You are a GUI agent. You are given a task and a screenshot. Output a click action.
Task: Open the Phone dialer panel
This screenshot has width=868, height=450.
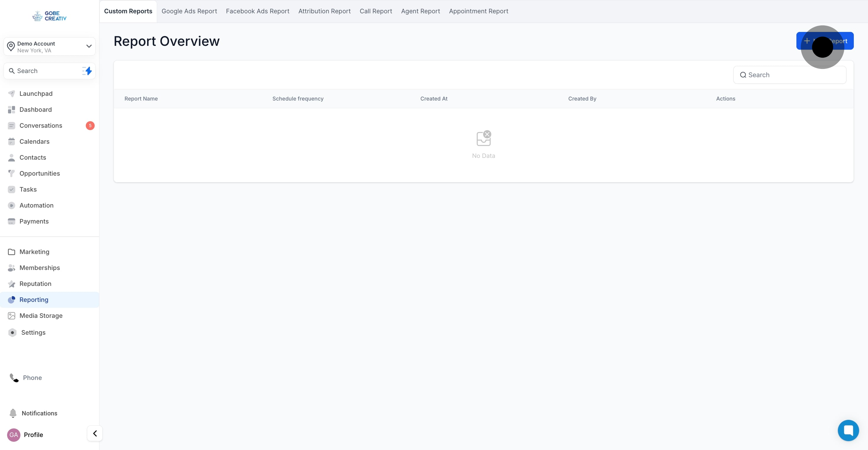tap(32, 378)
